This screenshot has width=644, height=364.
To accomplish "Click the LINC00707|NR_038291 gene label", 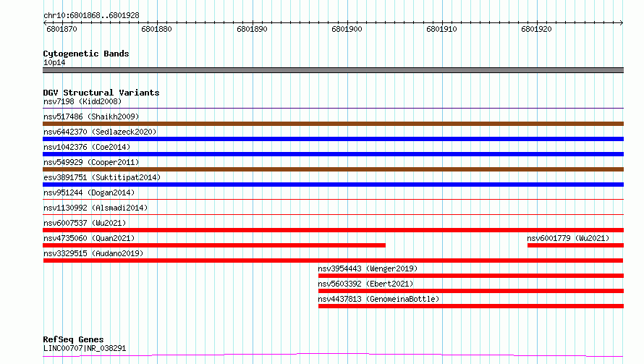I will (85, 348).
